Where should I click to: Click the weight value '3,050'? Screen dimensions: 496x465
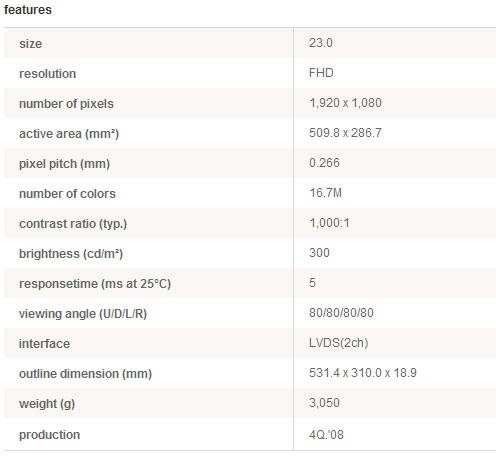coord(324,403)
